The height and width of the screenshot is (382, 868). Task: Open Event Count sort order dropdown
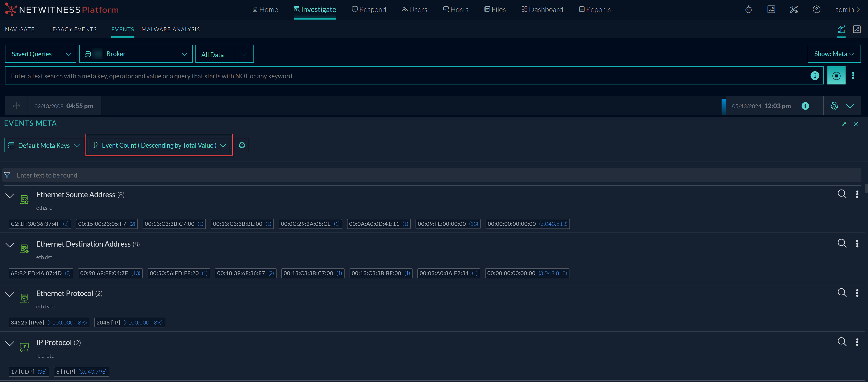[x=159, y=145]
